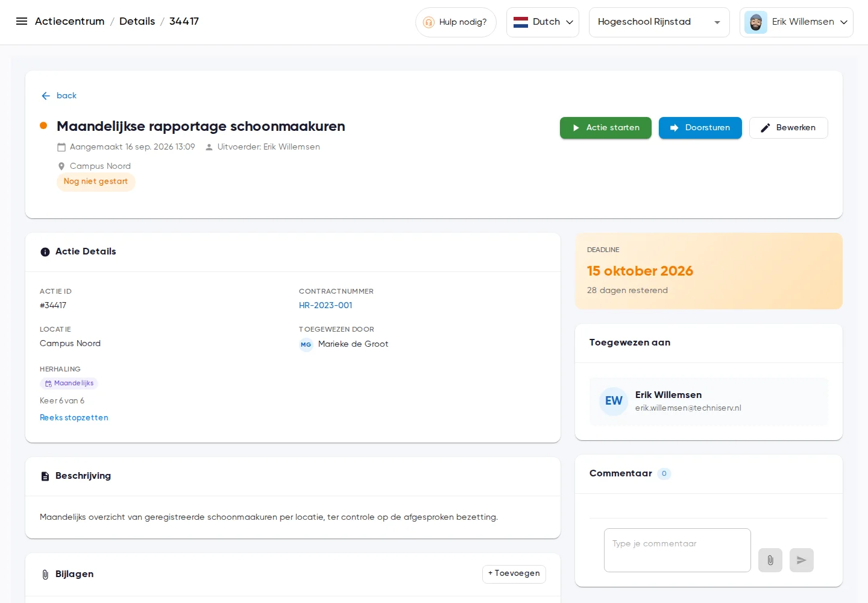This screenshot has height=603, width=868.
Task: Go to Actiecentrum breadcrumb
Action: (70, 21)
